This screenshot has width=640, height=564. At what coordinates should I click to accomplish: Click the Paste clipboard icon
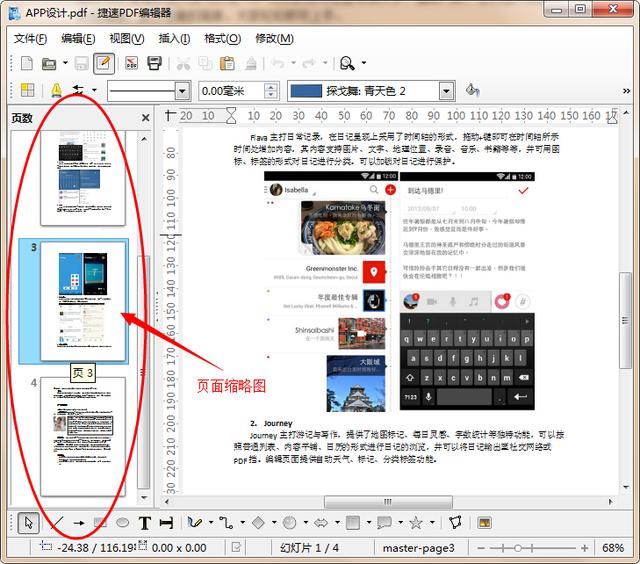tap(227, 63)
